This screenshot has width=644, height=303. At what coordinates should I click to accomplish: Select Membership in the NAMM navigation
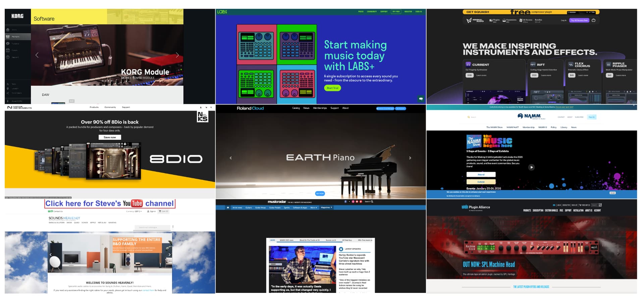(x=528, y=127)
